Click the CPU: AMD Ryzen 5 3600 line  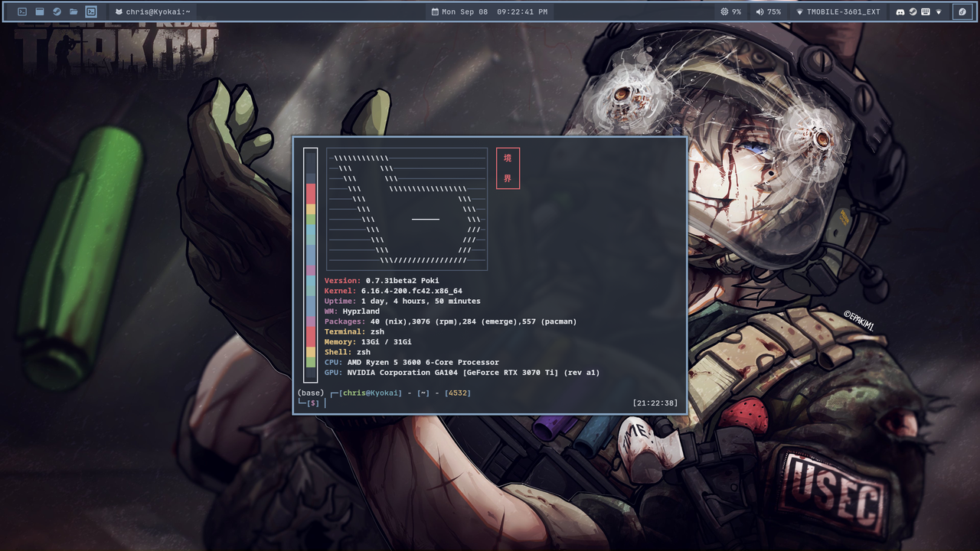point(412,362)
